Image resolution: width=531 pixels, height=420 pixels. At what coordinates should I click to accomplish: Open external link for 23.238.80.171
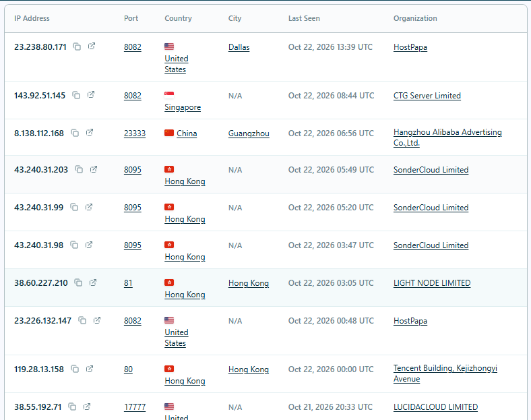pos(92,46)
